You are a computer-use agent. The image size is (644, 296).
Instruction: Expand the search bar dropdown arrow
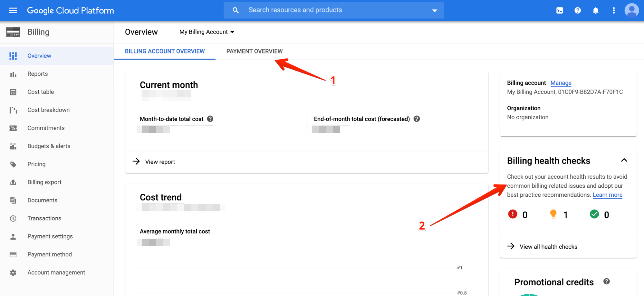click(435, 11)
